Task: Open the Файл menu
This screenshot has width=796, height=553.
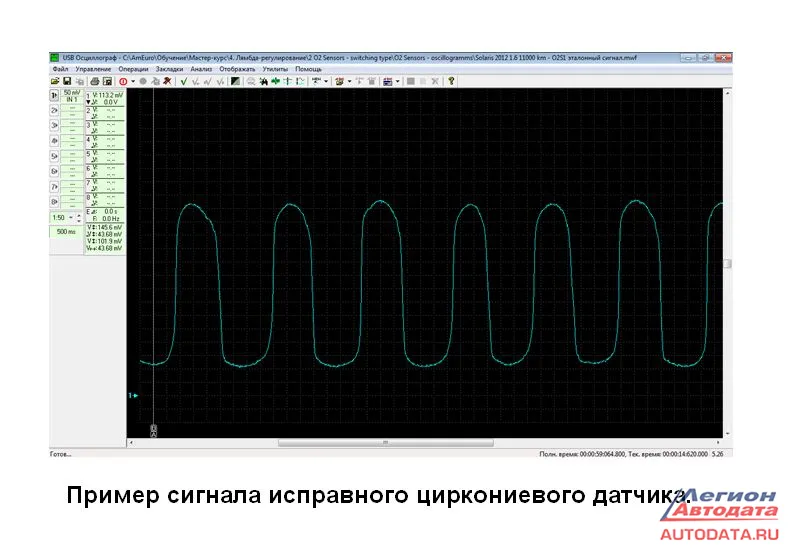Action: pos(60,69)
